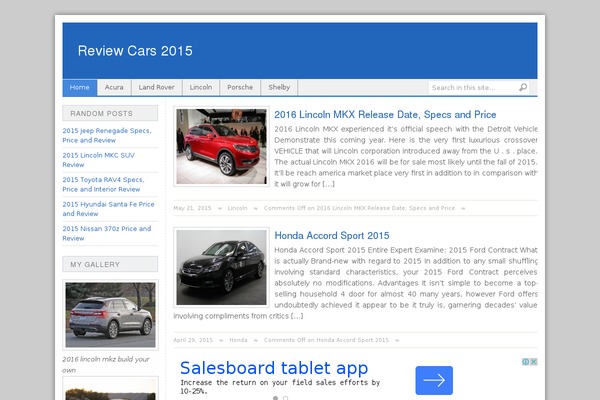Click the 'Honda' category under Accord post

[238, 340]
